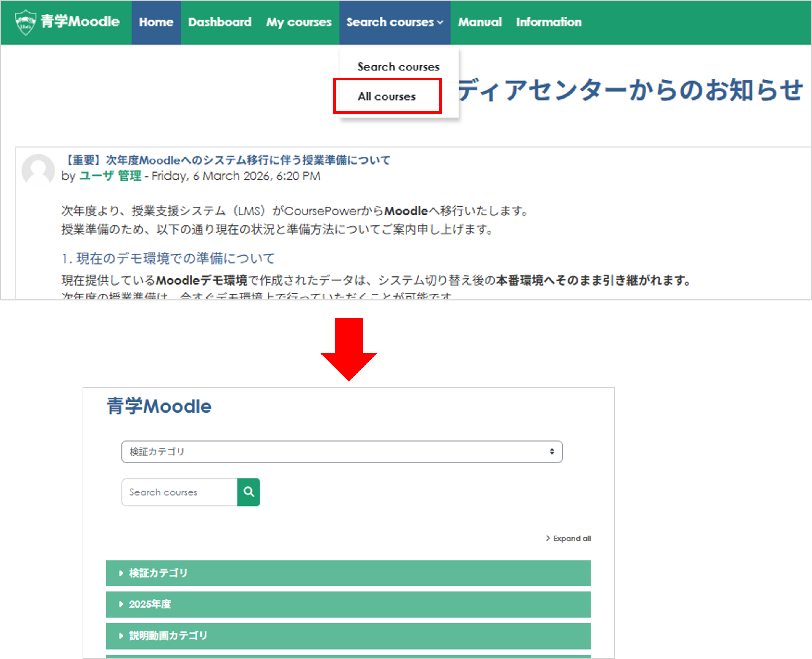Expand the 2025年度 category bar
Screen dimensions: 812x659
pyautogui.click(x=150, y=604)
